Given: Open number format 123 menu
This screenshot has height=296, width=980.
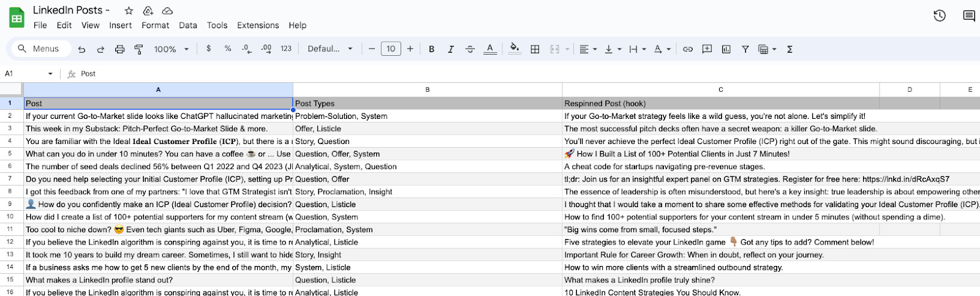Looking at the screenshot, I should [x=286, y=48].
